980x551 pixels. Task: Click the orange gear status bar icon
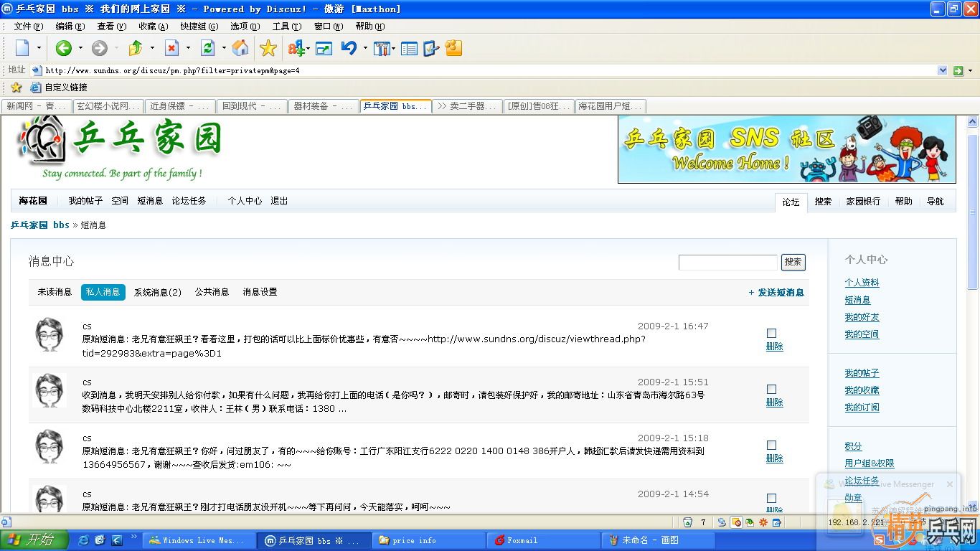pyautogui.click(x=763, y=522)
